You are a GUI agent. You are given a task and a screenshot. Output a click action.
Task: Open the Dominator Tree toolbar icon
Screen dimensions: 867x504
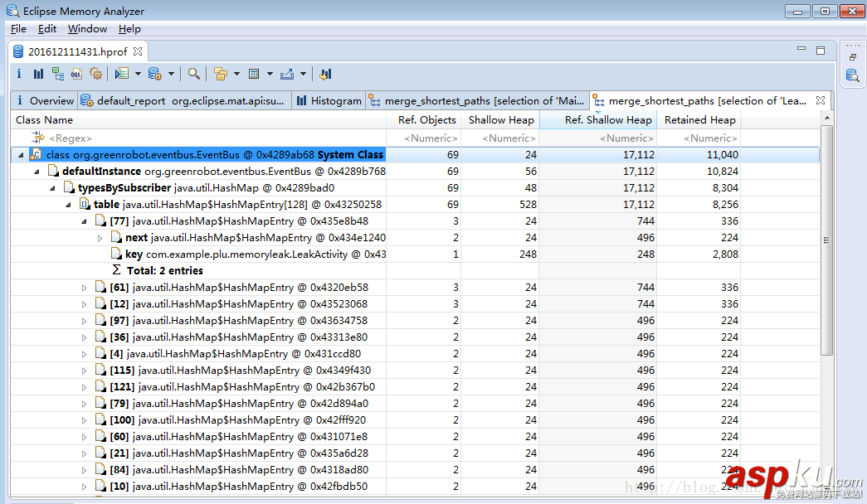[57, 74]
